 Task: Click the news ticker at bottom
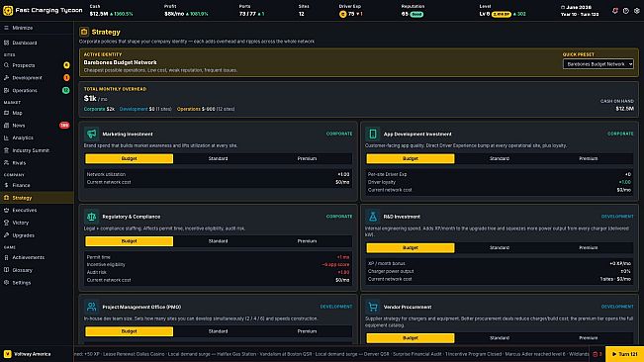(331, 354)
